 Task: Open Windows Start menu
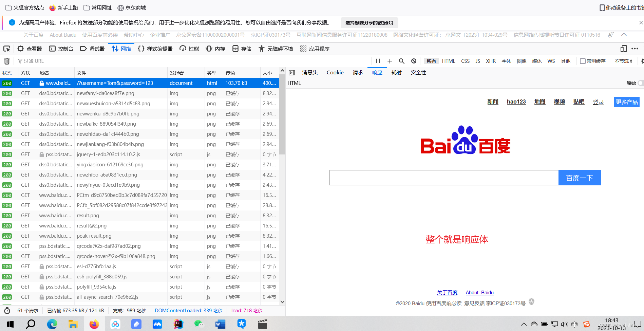coord(10,324)
